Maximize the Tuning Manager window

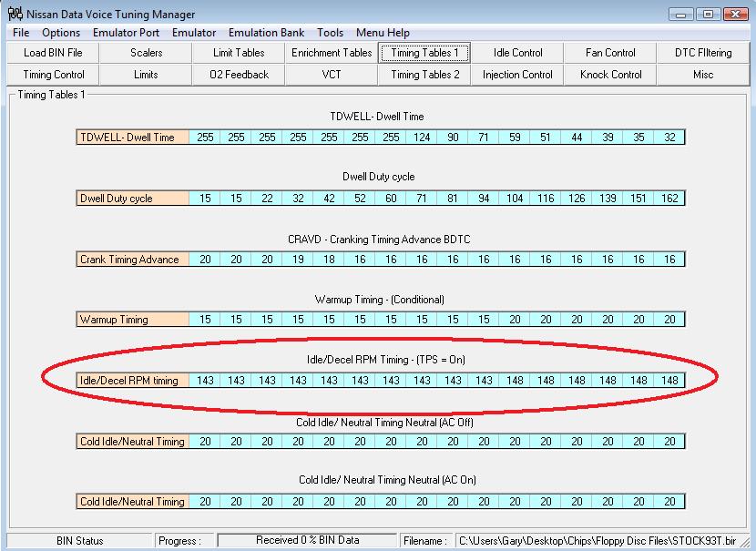coord(708,14)
